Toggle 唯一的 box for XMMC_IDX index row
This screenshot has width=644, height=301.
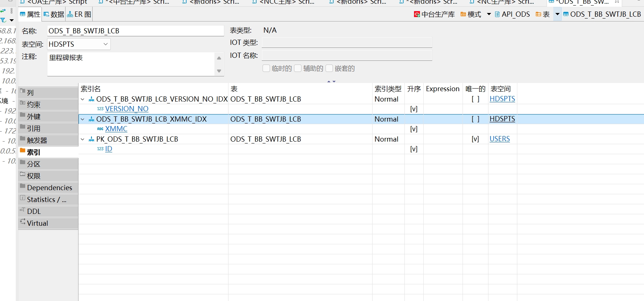tap(475, 119)
